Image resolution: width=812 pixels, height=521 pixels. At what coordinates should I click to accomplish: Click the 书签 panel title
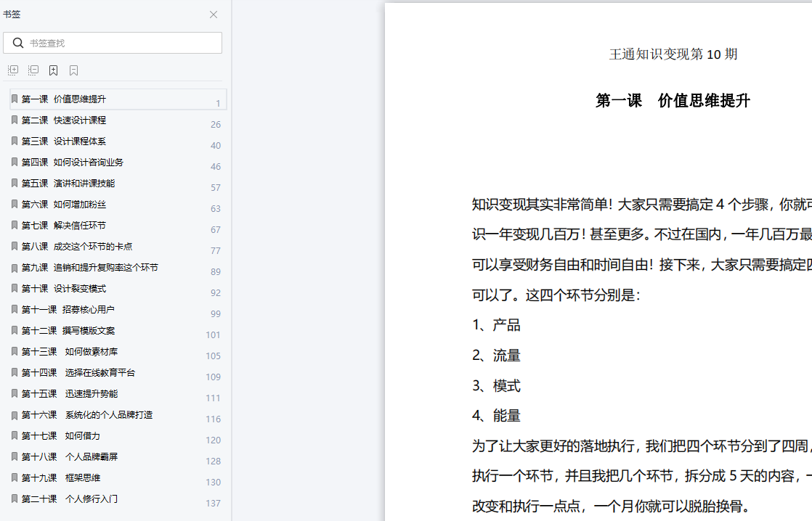coord(12,15)
